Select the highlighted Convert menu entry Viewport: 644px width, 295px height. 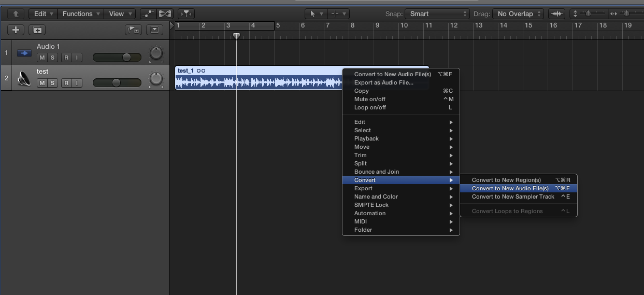[401, 180]
